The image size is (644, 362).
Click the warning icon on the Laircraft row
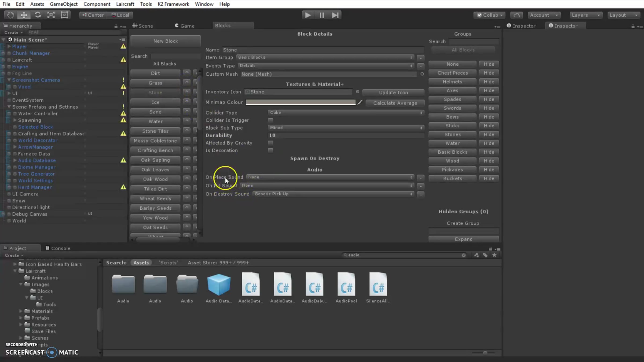(123, 60)
